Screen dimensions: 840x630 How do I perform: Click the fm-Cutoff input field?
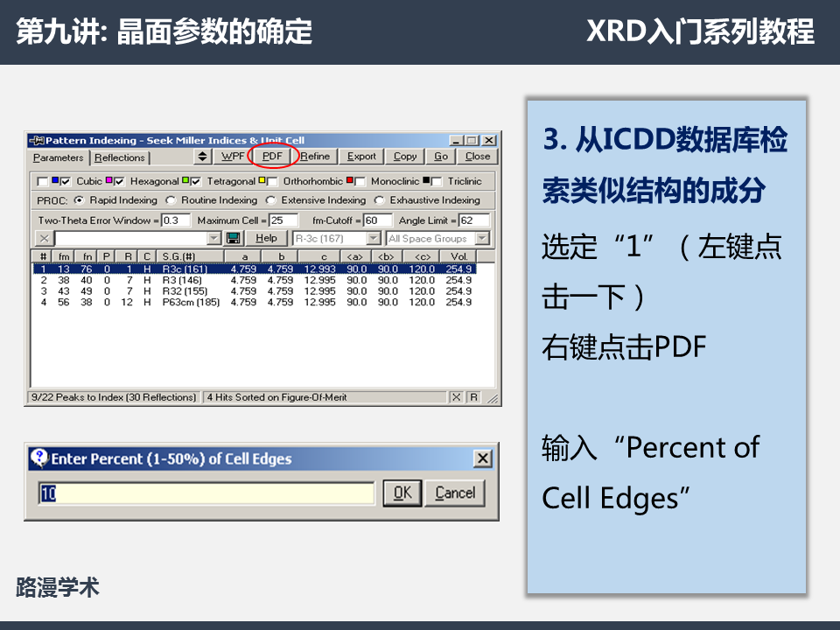(378, 220)
